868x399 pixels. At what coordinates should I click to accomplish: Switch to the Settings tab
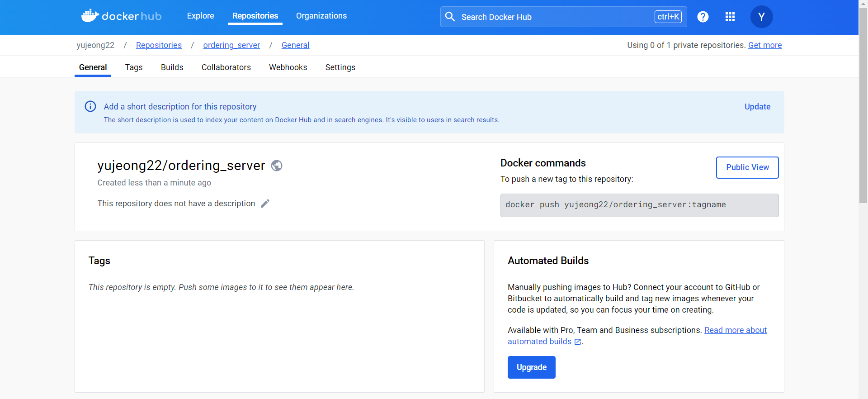[x=340, y=67]
